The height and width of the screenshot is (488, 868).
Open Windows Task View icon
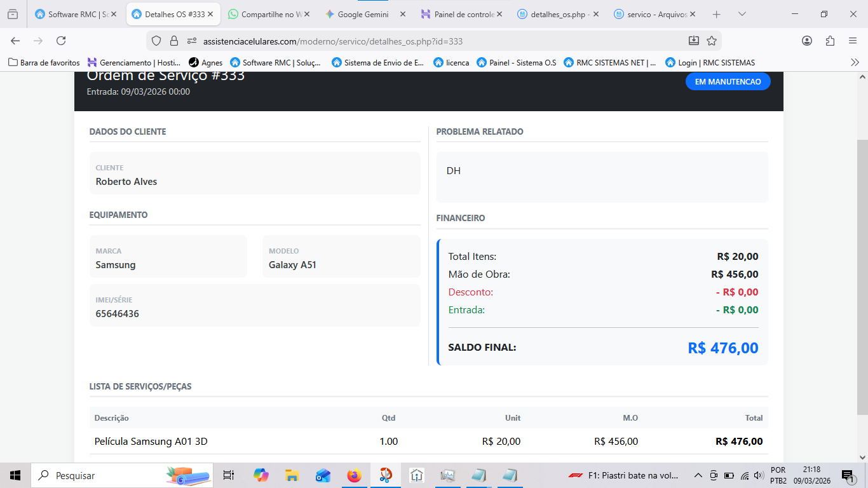point(229,475)
